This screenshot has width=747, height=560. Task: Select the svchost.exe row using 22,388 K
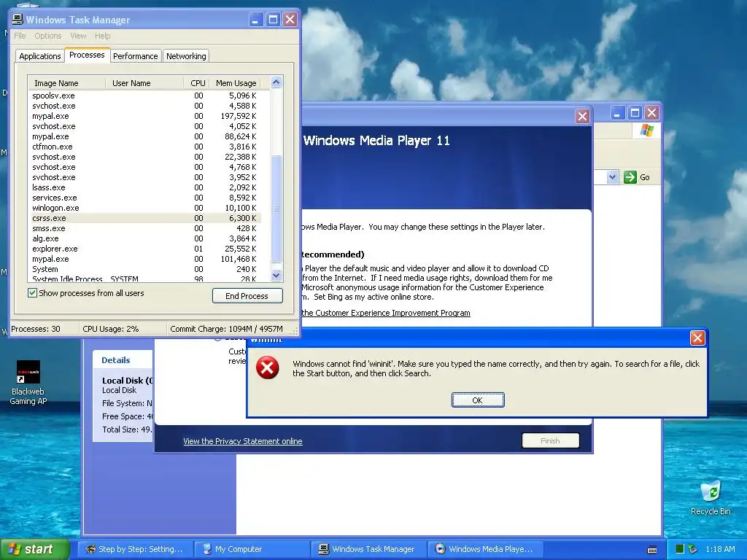[145, 157]
